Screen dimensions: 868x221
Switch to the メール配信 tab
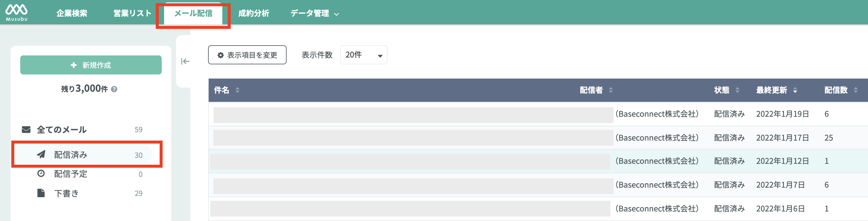click(194, 13)
